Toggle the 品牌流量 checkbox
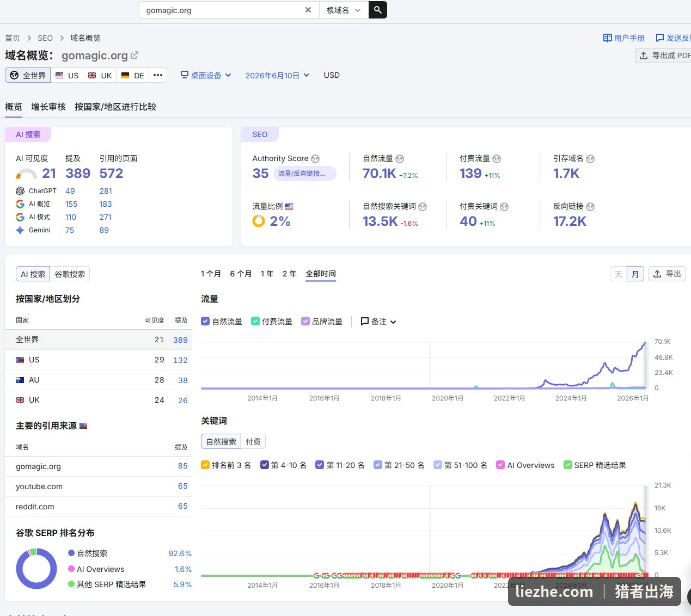The width and height of the screenshot is (691, 616). click(x=305, y=321)
